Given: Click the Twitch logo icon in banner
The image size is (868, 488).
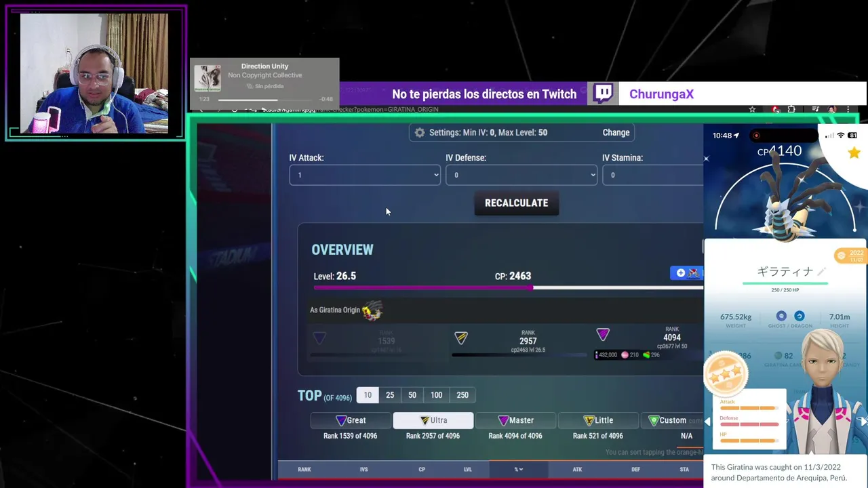Looking at the screenshot, I should (x=603, y=94).
